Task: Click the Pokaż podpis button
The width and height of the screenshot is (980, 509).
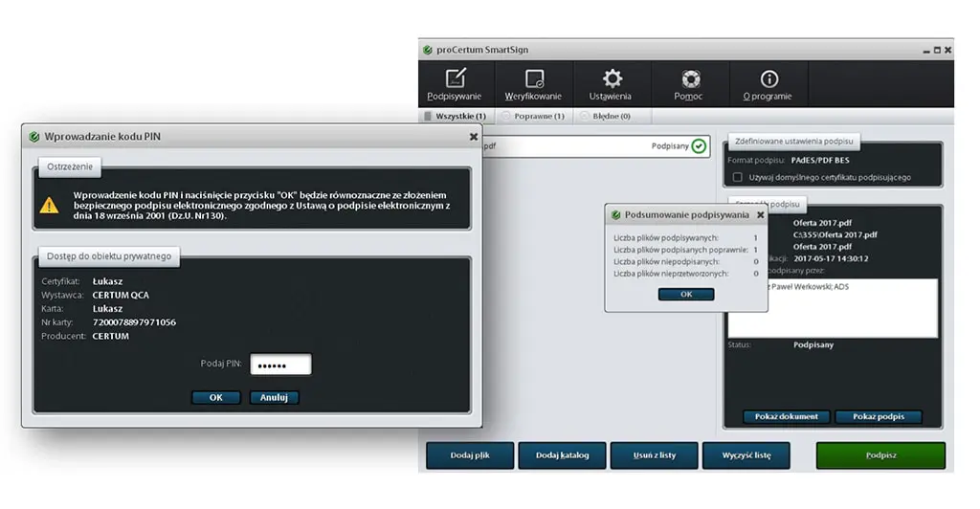Action: 879,416
